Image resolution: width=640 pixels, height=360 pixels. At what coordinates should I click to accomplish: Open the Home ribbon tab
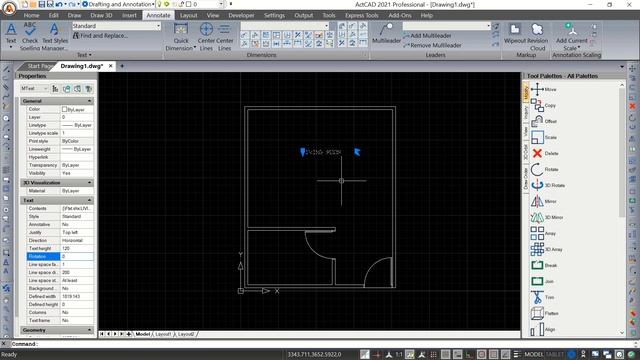tap(31, 16)
